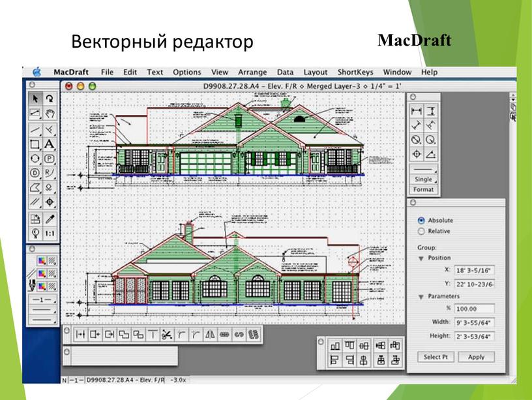Click the mirror flip tool
Screen dimensions: 532x400
coord(210,335)
